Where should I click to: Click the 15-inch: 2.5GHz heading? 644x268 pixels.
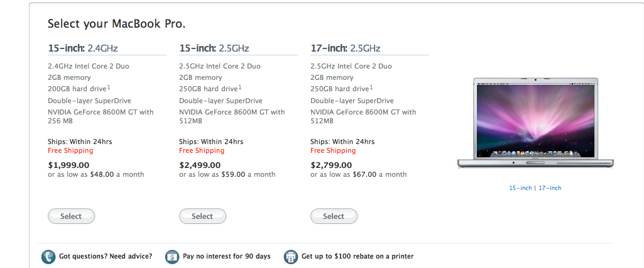coord(214,48)
